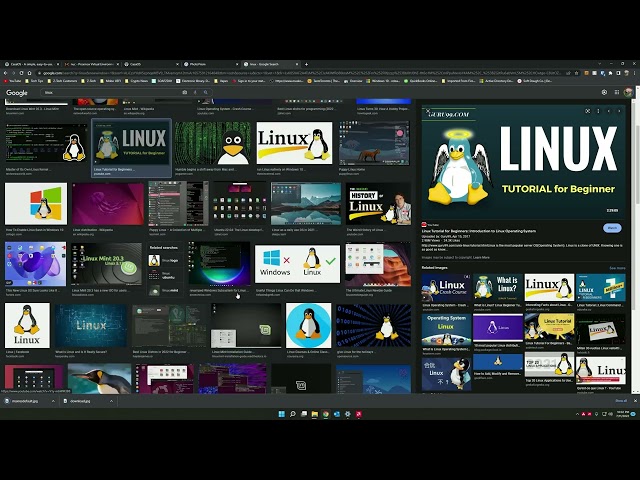Click the large Linux Tutorial preview image
The width and height of the screenshot is (640, 480).
(x=523, y=162)
